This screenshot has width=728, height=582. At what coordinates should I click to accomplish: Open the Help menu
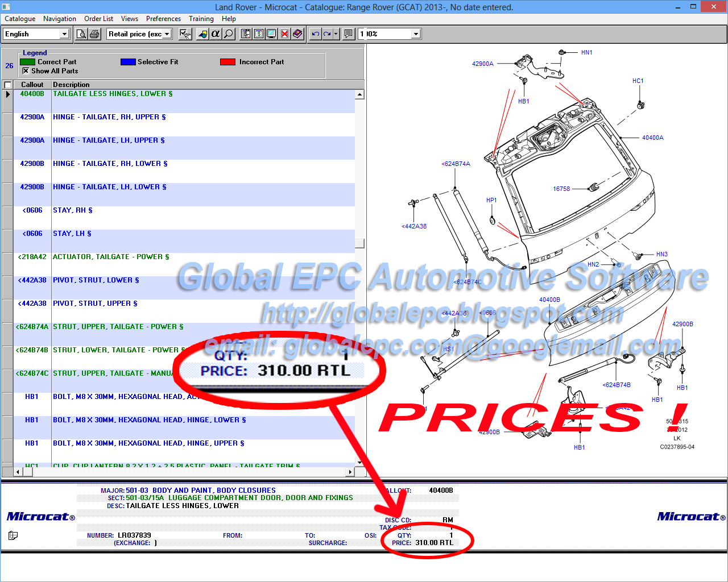point(229,19)
